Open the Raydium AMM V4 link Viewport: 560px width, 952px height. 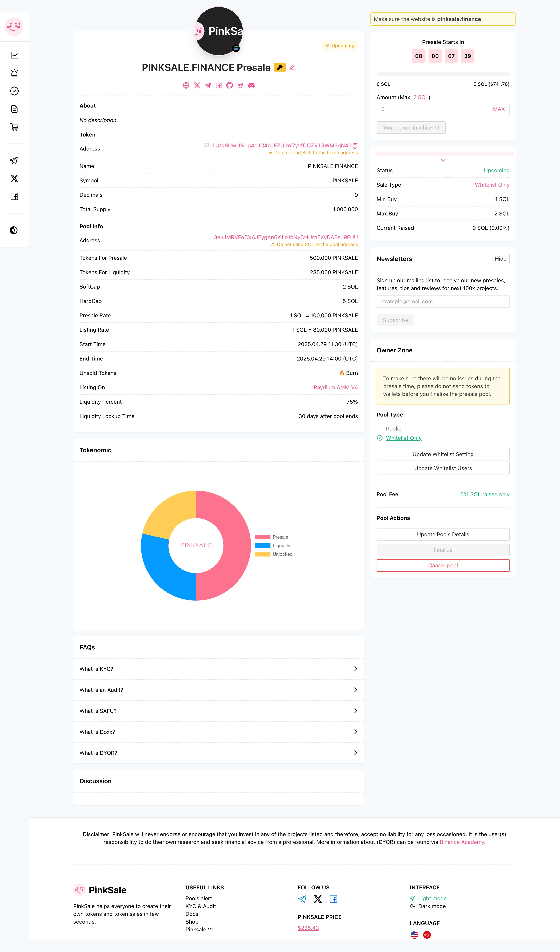[x=336, y=388]
